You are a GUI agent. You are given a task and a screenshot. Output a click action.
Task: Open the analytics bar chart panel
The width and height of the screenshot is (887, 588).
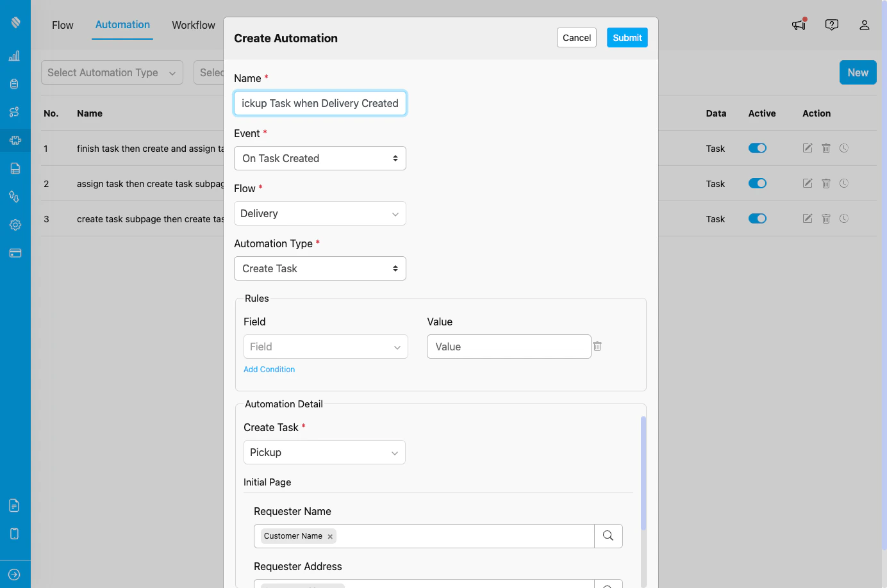coord(14,56)
